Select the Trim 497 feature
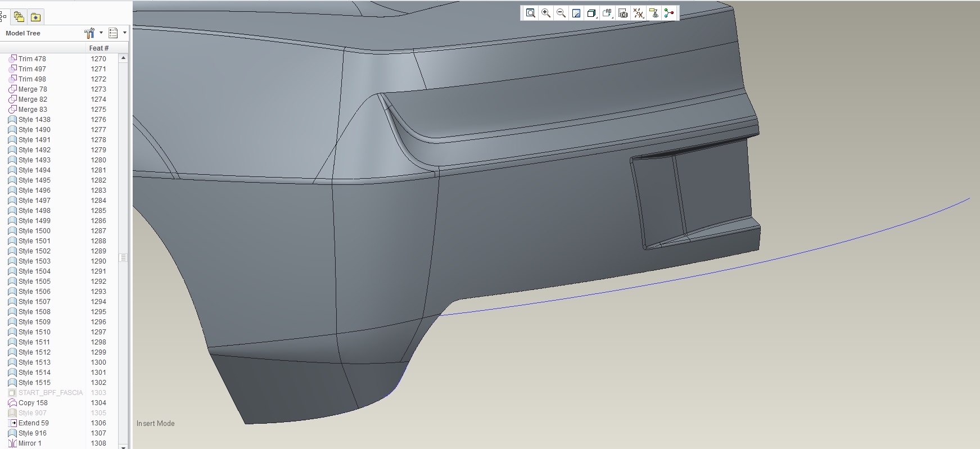This screenshot has width=980, height=449. pyautogui.click(x=32, y=69)
